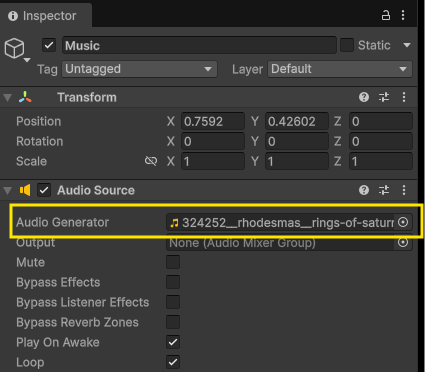Viewport: 425px width, 372px height.
Task: Open Transform component kebab menu
Action: point(404,97)
